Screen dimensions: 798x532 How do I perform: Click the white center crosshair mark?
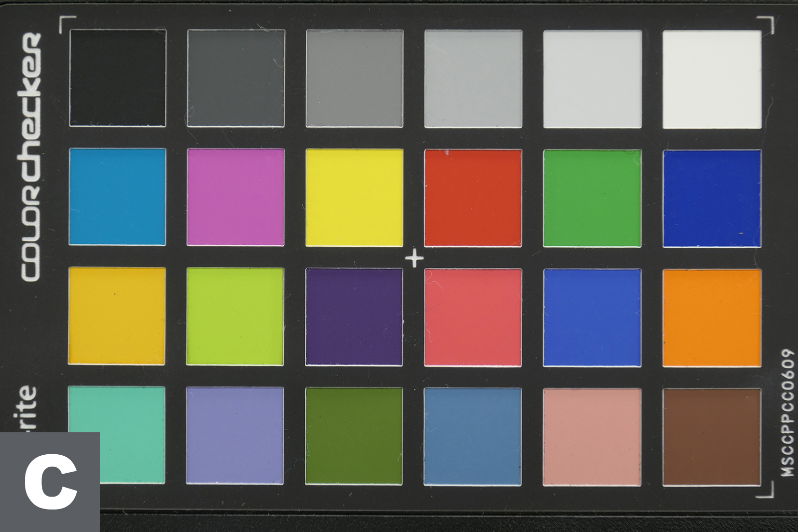[414, 259]
